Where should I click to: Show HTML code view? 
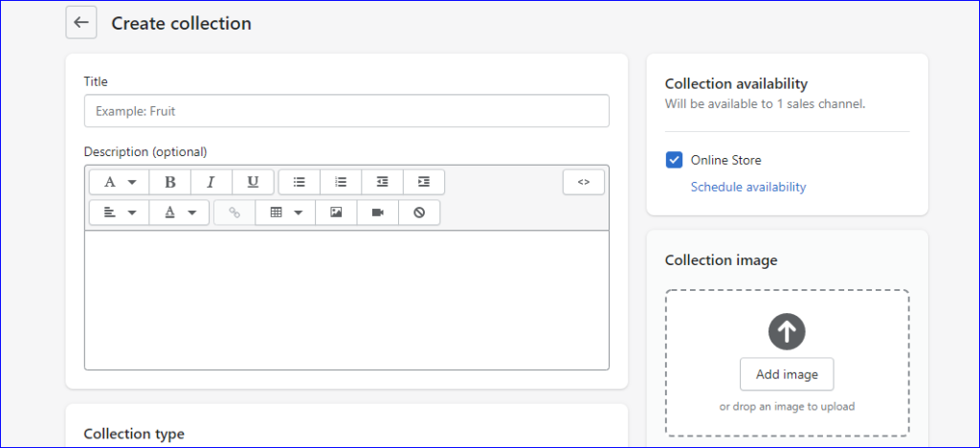[x=584, y=182]
